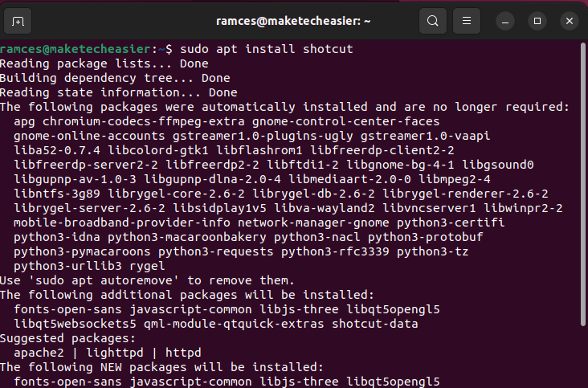588x388 pixels.
Task: Click package name 'libvncserver1'
Action: 429,208
